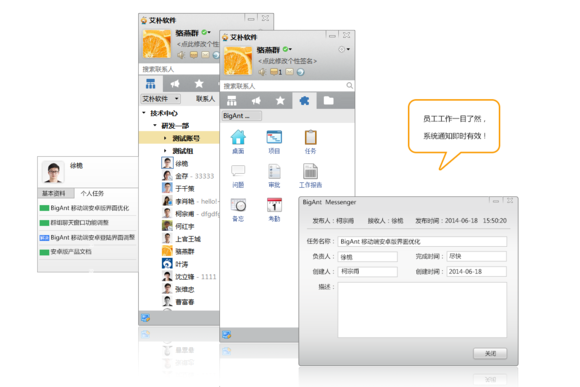Select star favorites tab in back window
This screenshot has width=580, height=387.
[199, 84]
